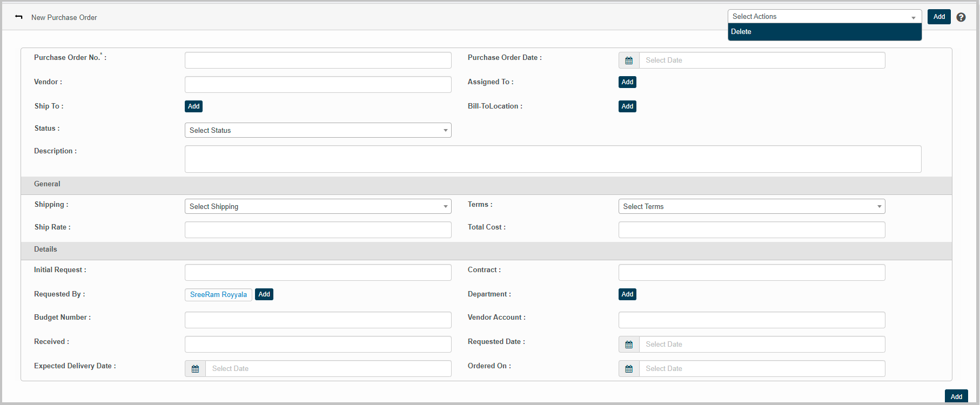Open calendar for Expected Delivery Date
The image size is (980, 405).
point(195,369)
